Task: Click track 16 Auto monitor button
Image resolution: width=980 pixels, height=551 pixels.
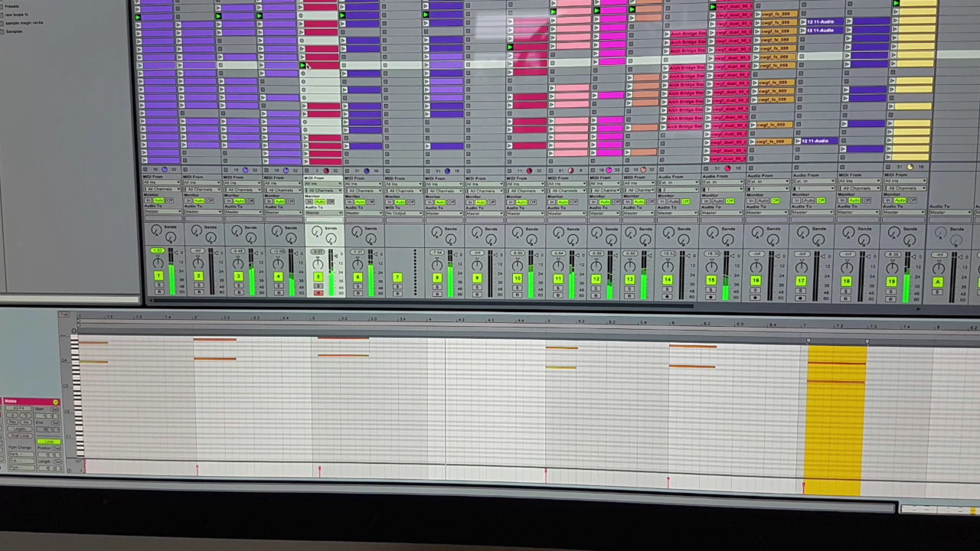Action: pyautogui.click(x=763, y=201)
